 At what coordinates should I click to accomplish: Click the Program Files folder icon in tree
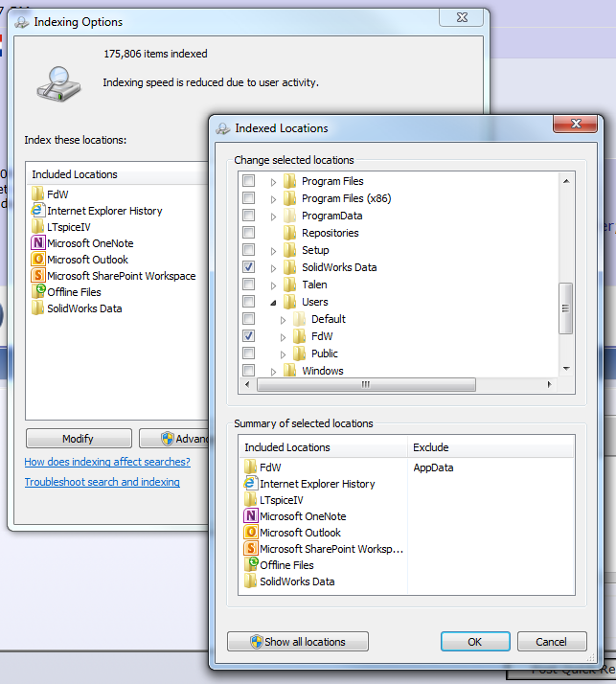point(289,181)
